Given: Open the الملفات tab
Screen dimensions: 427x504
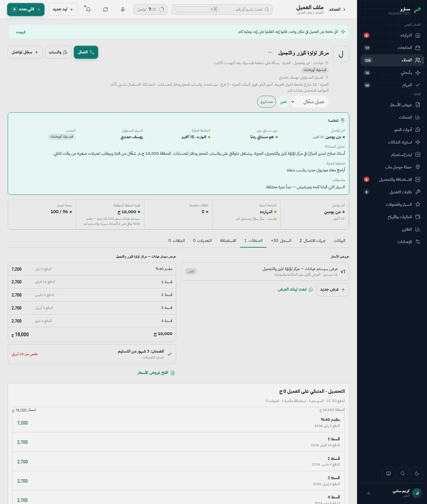Looking at the screenshot, I should [177, 240].
